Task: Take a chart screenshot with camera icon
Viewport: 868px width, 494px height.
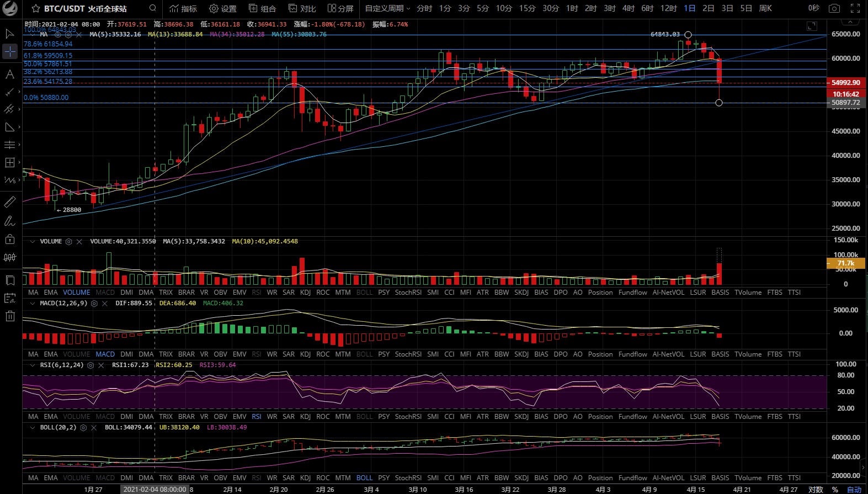Action: [x=834, y=8]
